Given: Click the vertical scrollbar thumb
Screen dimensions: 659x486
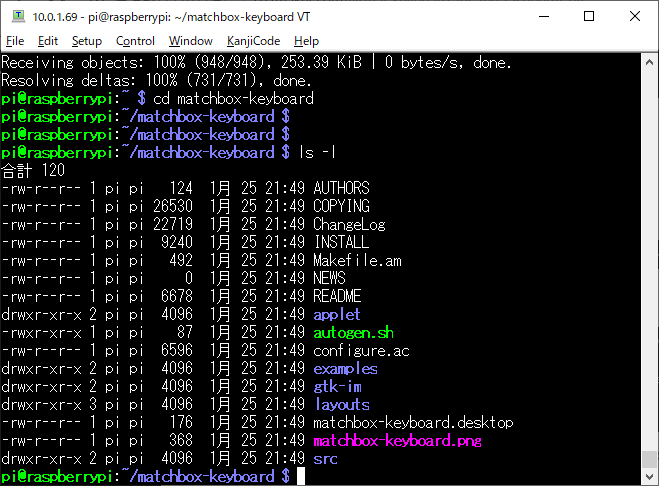Looking at the screenshot, I should pyautogui.click(x=649, y=459).
